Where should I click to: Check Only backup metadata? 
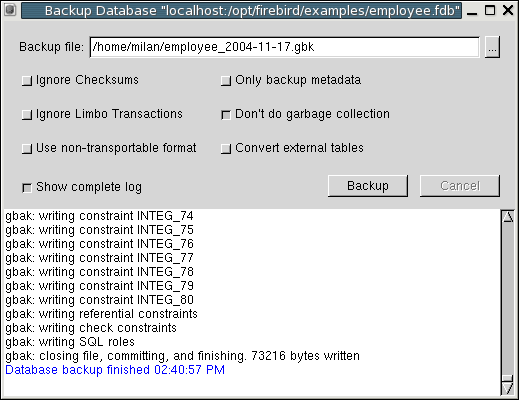pyautogui.click(x=226, y=81)
